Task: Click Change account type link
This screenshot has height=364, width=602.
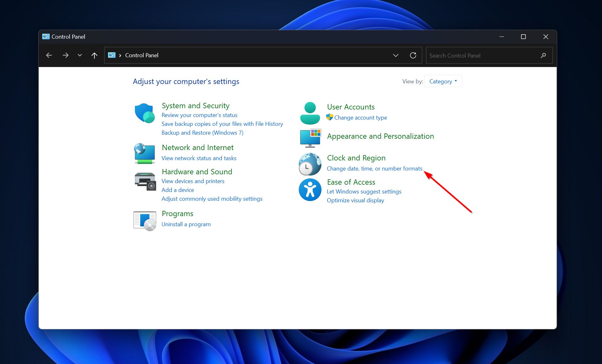Action: (361, 118)
